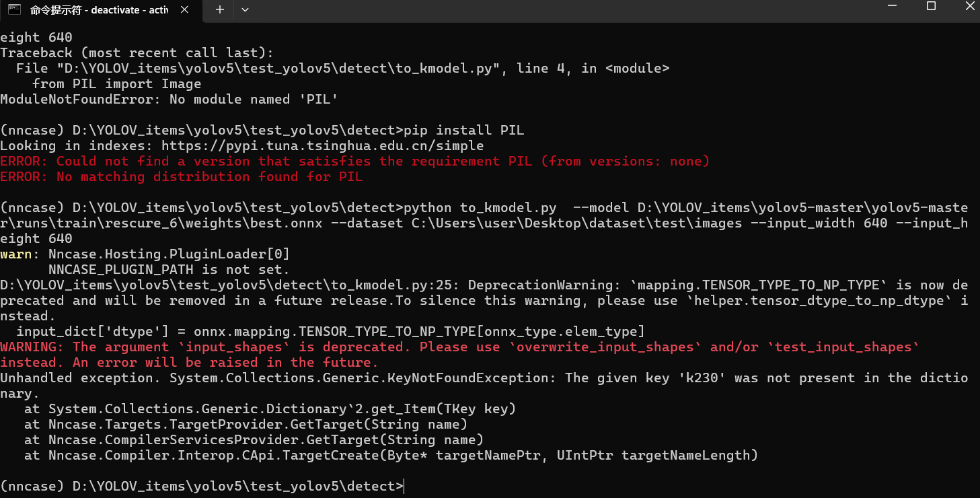The height and width of the screenshot is (498, 980).
Task: Click the NNCASE_PLUGIN_PATH is not set line
Action: [x=168, y=269]
